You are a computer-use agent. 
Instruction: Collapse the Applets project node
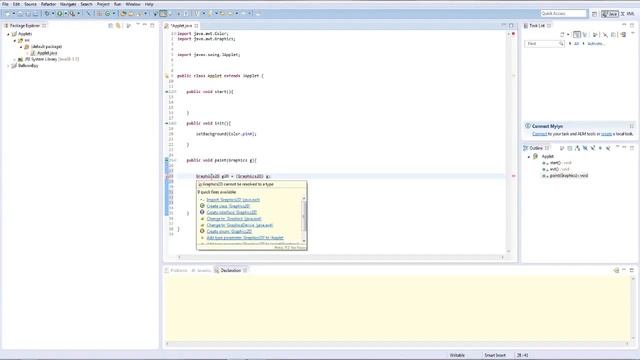click(8, 34)
